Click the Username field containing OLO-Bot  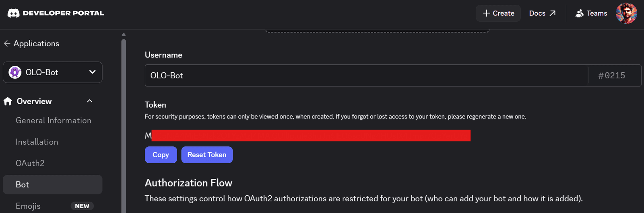pyautogui.click(x=366, y=76)
